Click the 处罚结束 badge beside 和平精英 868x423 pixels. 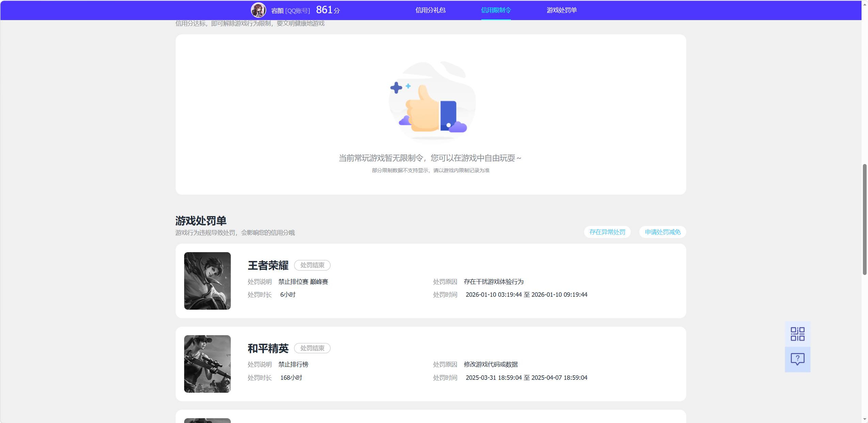coord(312,348)
